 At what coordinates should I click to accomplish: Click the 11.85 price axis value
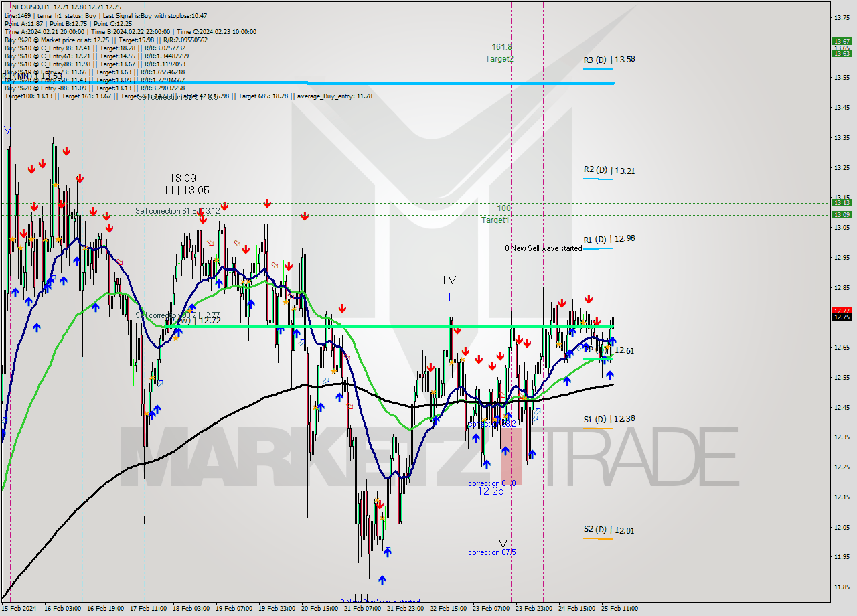pyautogui.click(x=842, y=587)
